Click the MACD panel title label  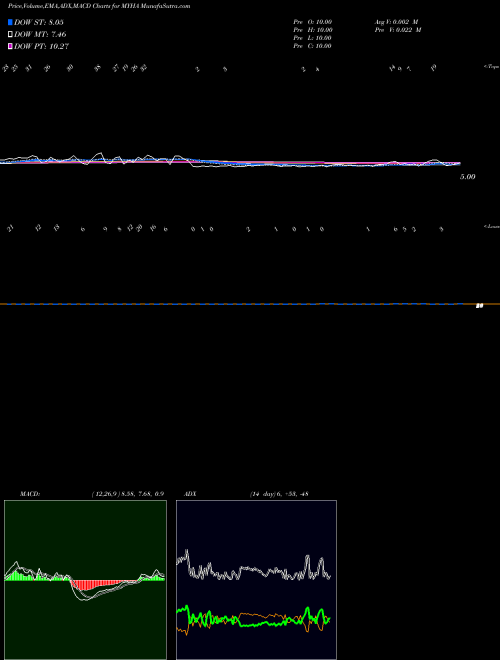30,494
